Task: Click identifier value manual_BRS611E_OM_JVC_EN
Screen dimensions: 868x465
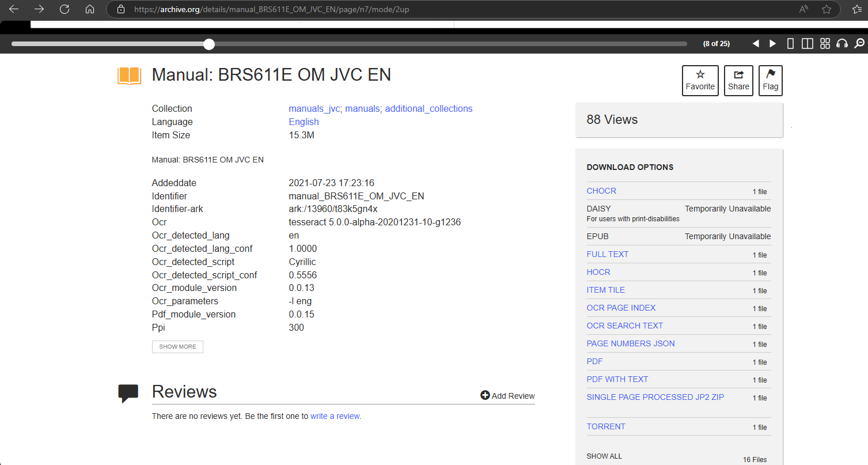Action: click(x=357, y=196)
